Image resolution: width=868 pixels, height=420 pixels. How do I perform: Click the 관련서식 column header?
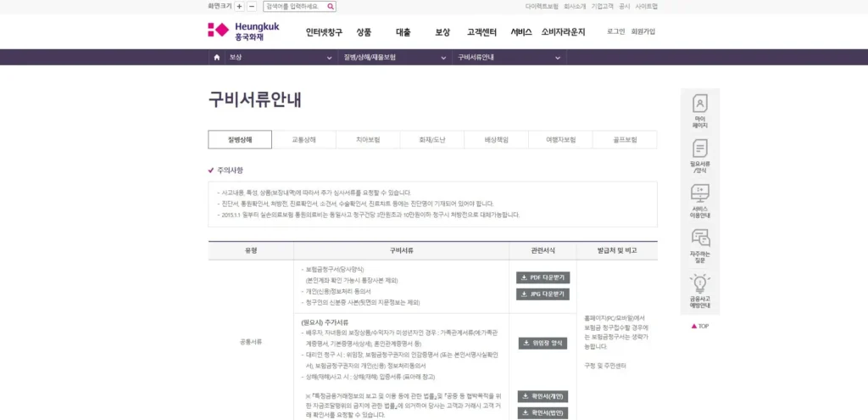point(542,250)
